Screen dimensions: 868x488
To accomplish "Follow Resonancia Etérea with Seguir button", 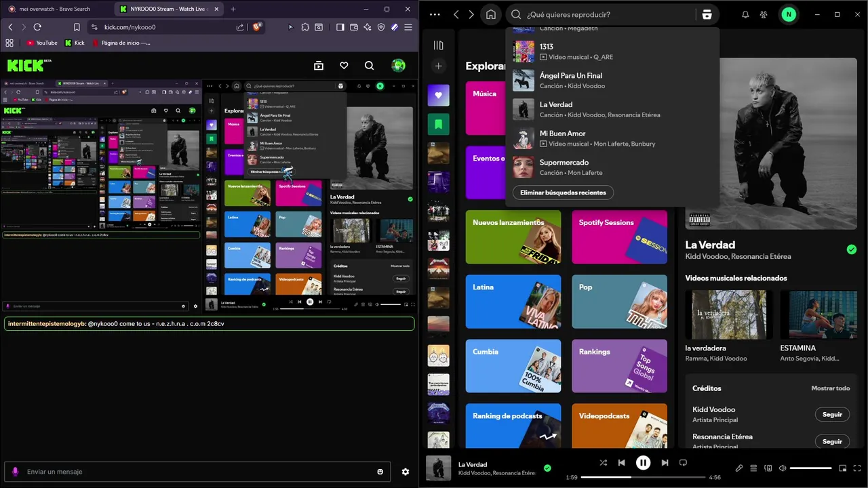I will 832,441.
